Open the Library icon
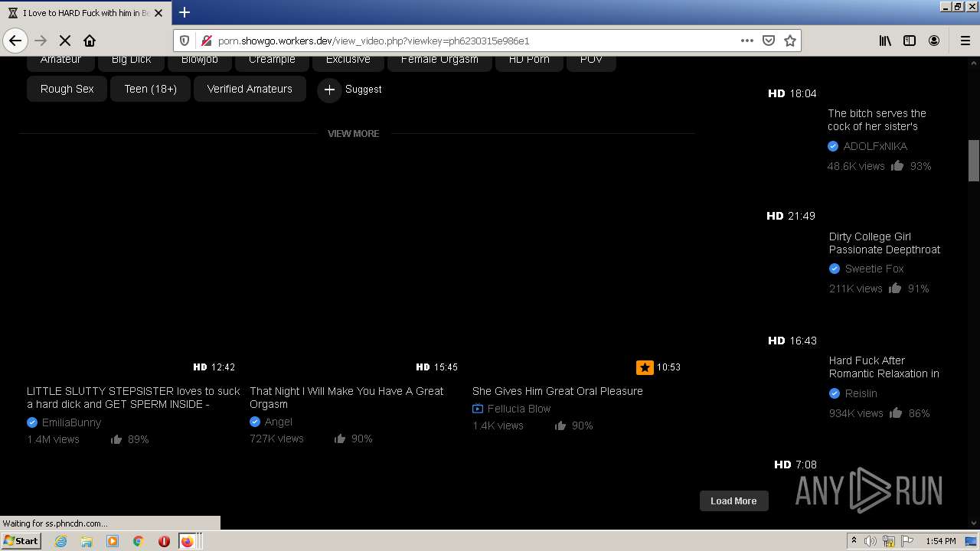This screenshot has width=980, height=551. point(885,41)
